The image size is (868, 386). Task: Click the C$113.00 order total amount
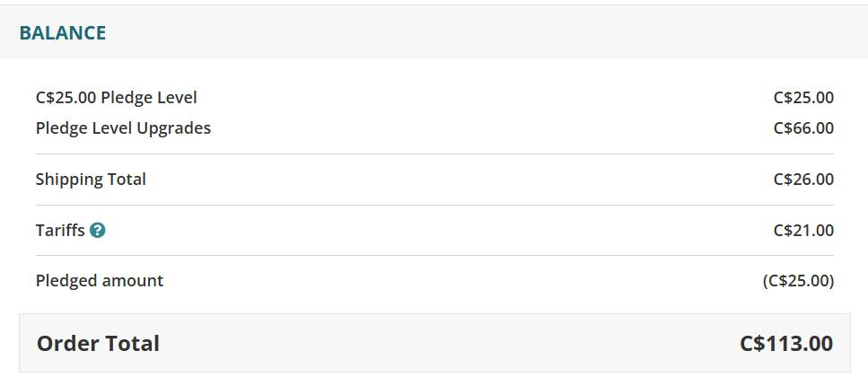point(786,343)
